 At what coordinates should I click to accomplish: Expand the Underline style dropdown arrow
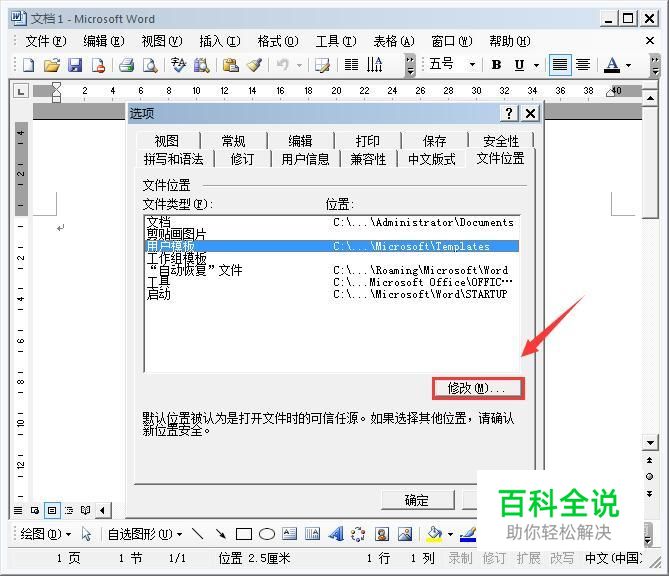coord(537,65)
